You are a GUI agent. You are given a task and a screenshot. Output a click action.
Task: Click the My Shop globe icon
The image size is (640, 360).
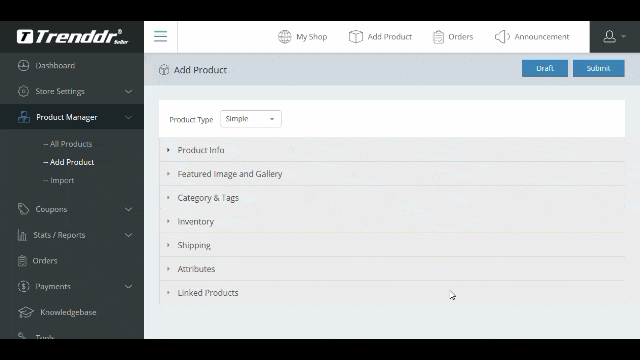tap(284, 37)
